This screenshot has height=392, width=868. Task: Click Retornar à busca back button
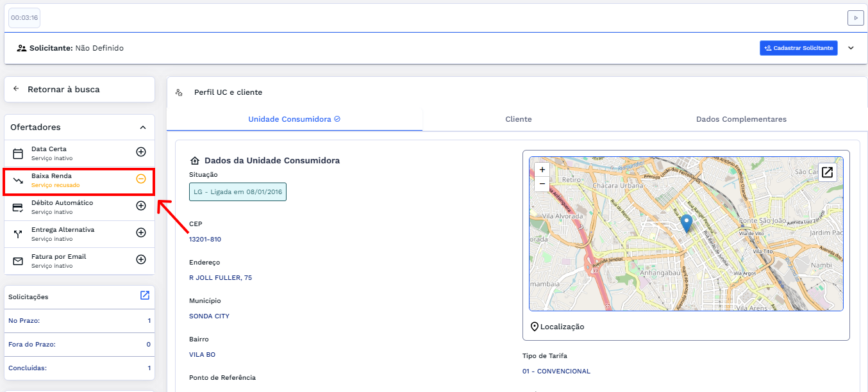coord(79,89)
